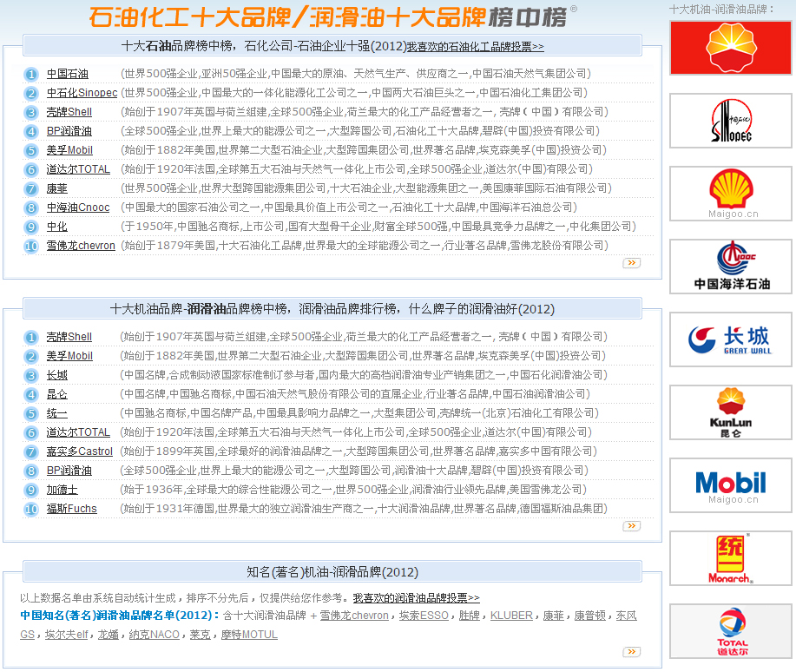The width and height of the screenshot is (796, 672).
Task: Click the 十大石油品牌榜中榜 section header
Action: (x=332, y=46)
